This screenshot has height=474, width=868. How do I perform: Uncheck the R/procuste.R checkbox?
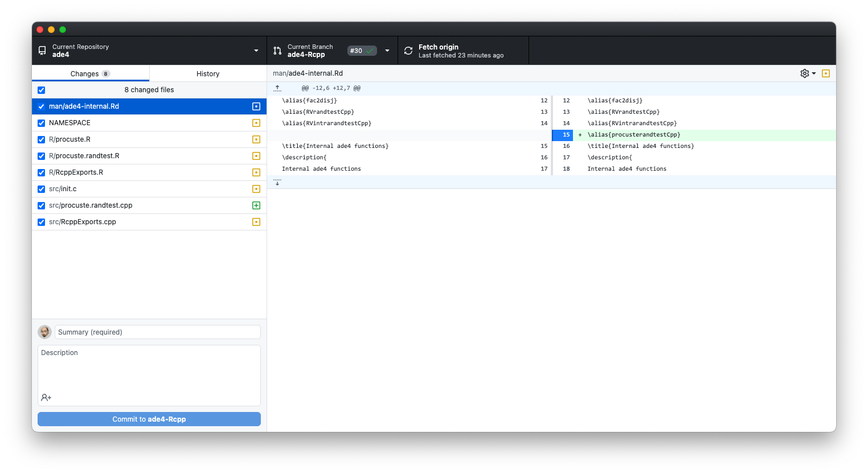click(x=41, y=139)
